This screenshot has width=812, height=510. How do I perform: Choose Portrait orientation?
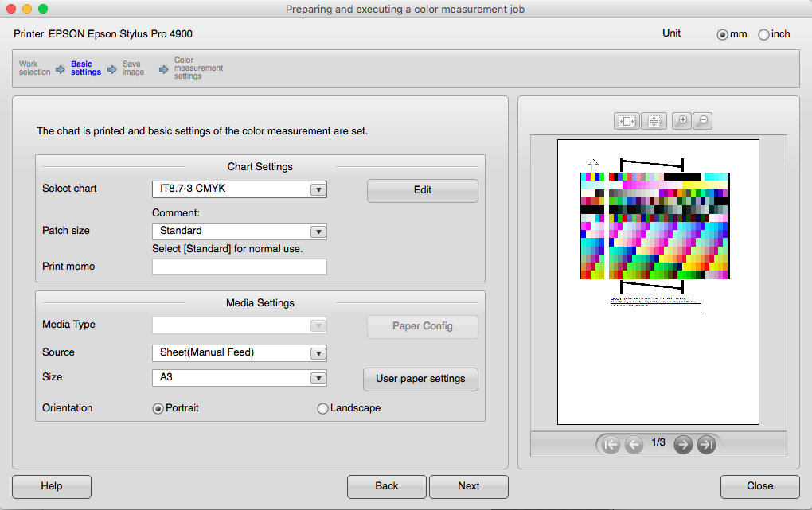[x=158, y=408]
